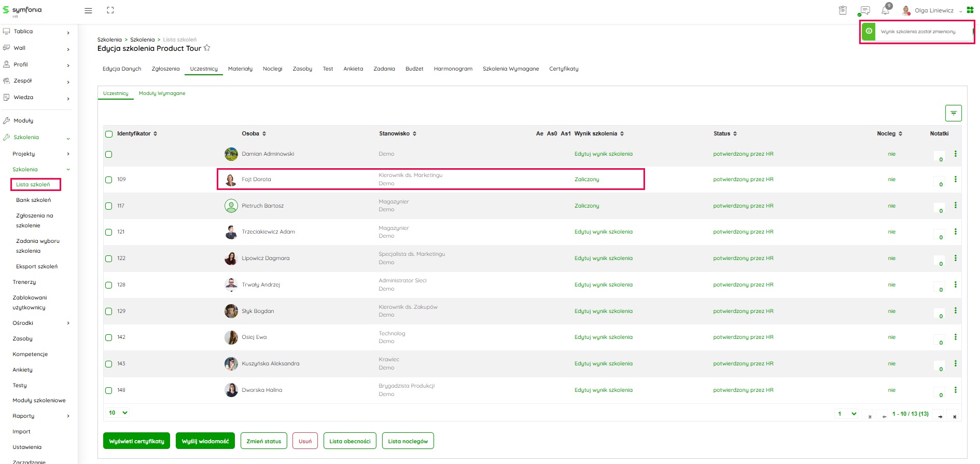Toggle the select-all checkbox in header
Image resolution: width=980 pixels, height=464 pixels.
(109, 134)
